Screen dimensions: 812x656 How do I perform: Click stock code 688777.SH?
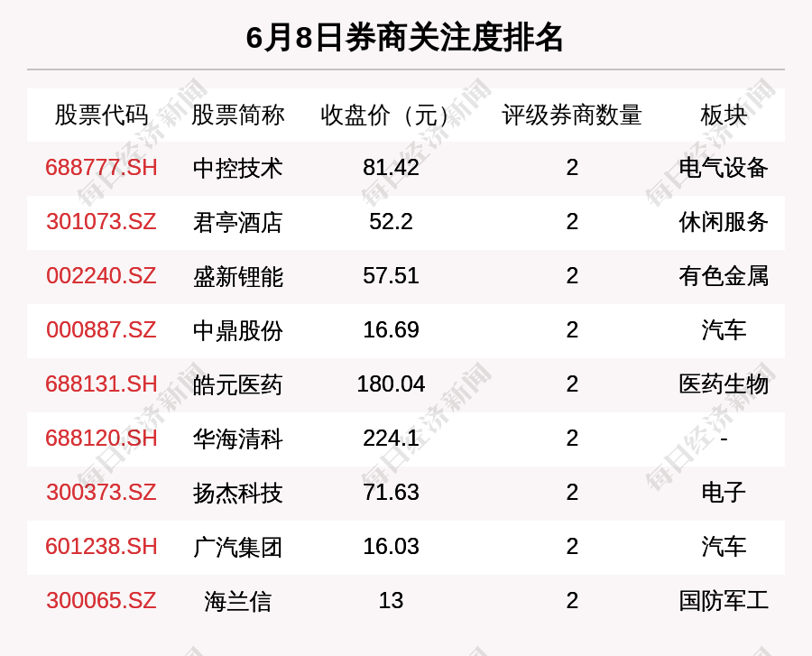101,168
